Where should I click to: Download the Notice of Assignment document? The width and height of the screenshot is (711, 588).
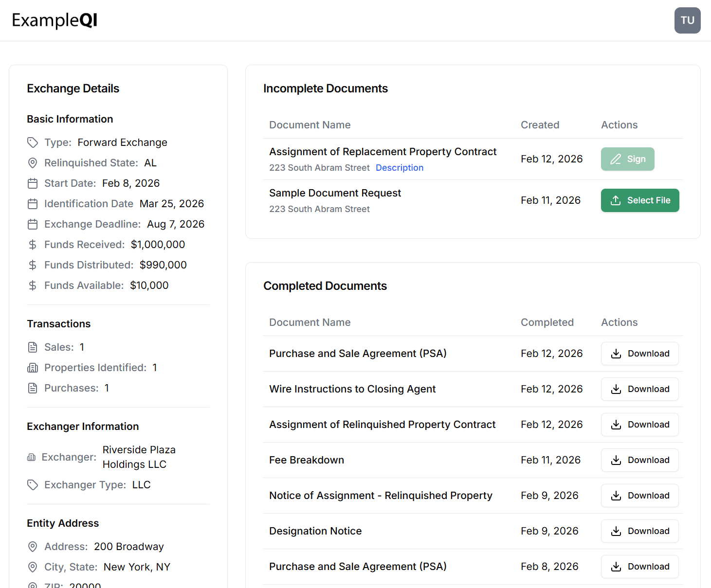click(x=639, y=496)
